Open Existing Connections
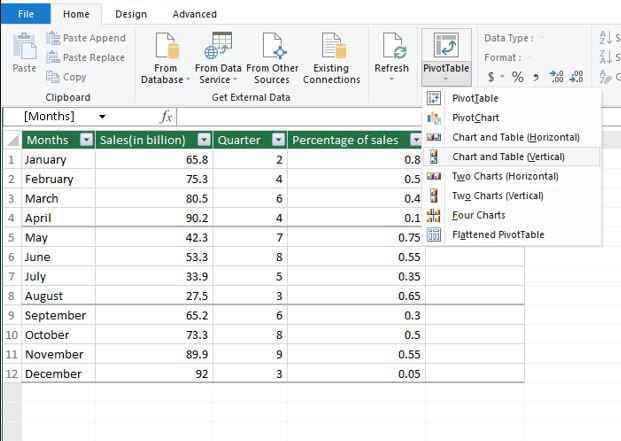 pos(331,48)
